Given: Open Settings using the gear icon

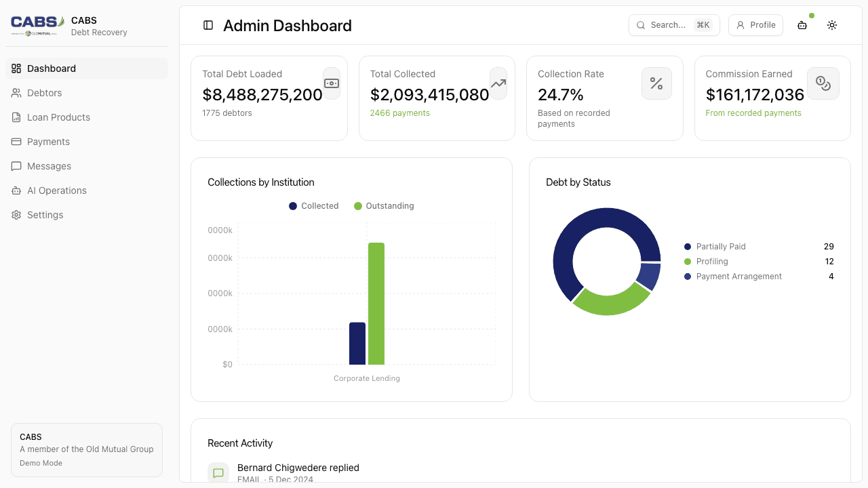Looking at the screenshot, I should (x=15, y=215).
